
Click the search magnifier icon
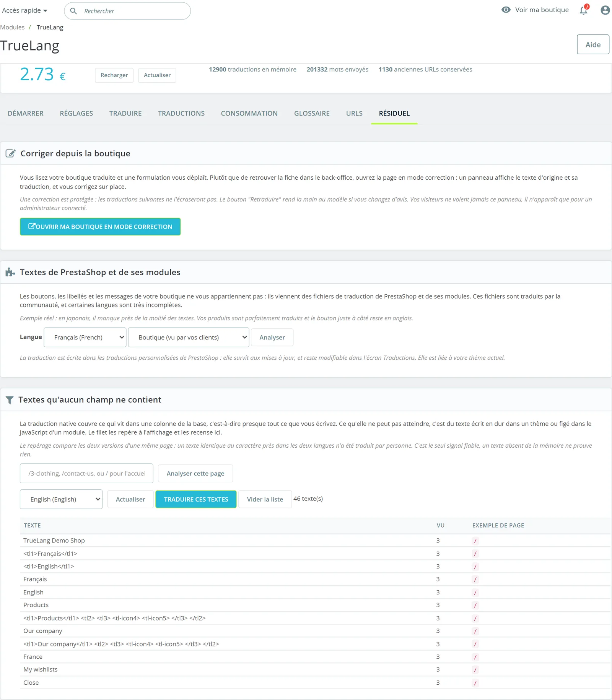73,11
